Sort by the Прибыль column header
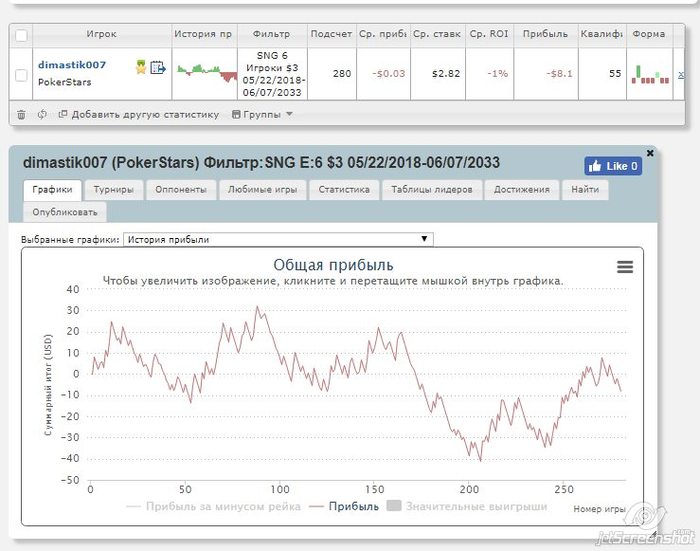Image resolution: width=700 pixels, height=551 pixels. click(545, 34)
